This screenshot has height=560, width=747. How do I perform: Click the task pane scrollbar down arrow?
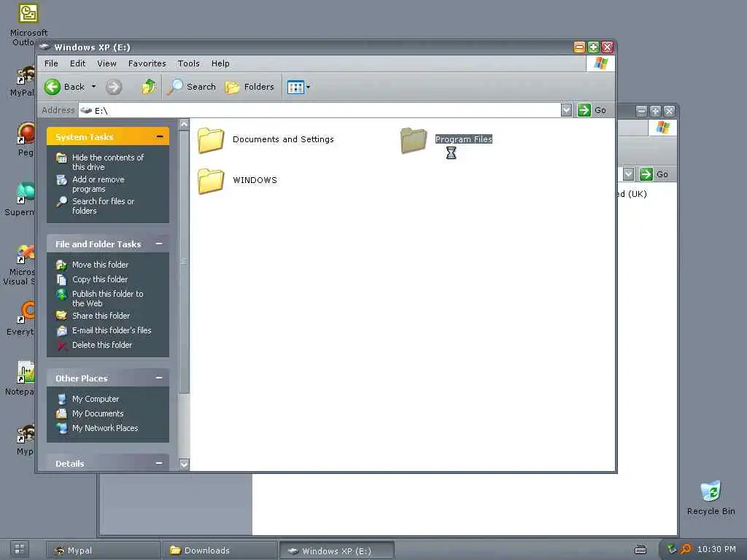pos(184,464)
